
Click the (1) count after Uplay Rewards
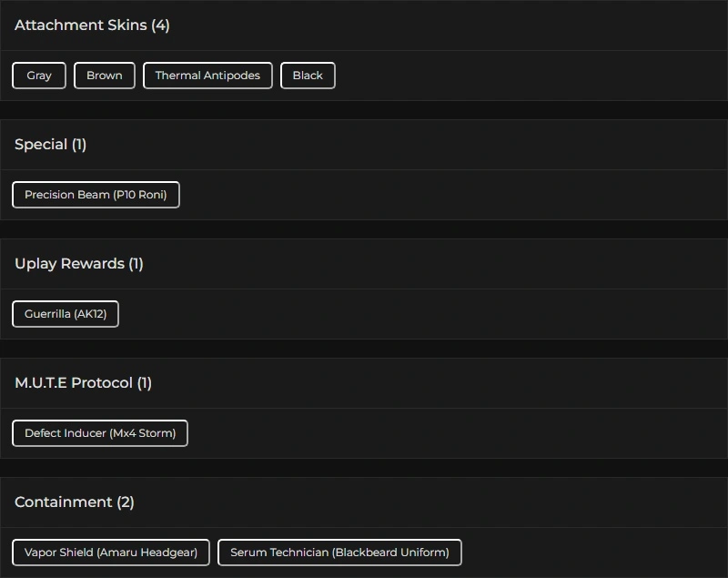pyautogui.click(x=136, y=264)
